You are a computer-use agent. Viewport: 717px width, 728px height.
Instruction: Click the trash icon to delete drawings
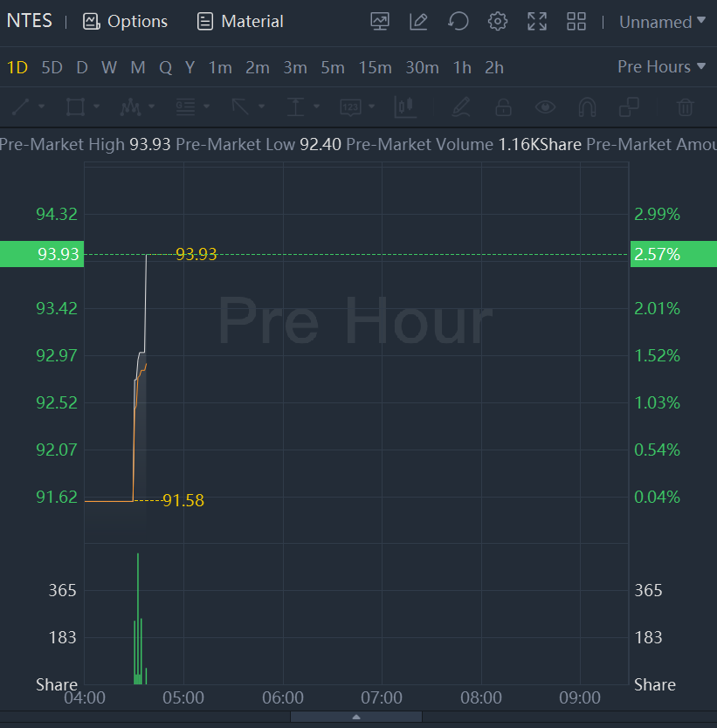click(x=686, y=107)
